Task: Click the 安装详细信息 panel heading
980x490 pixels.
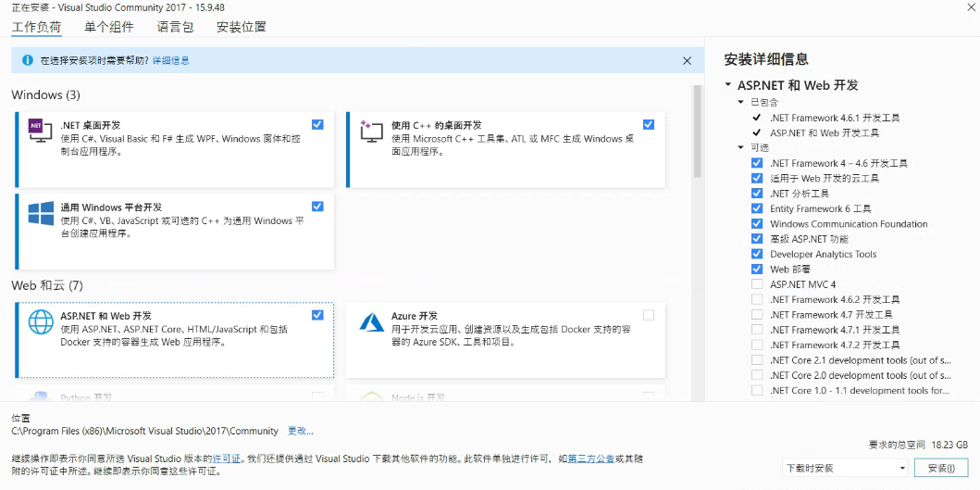Action: tap(766, 59)
